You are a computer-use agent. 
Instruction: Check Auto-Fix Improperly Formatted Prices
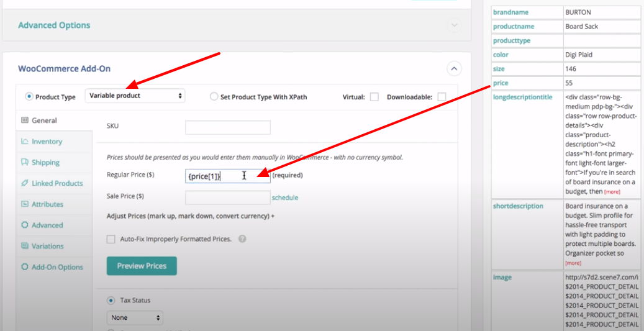point(111,239)
